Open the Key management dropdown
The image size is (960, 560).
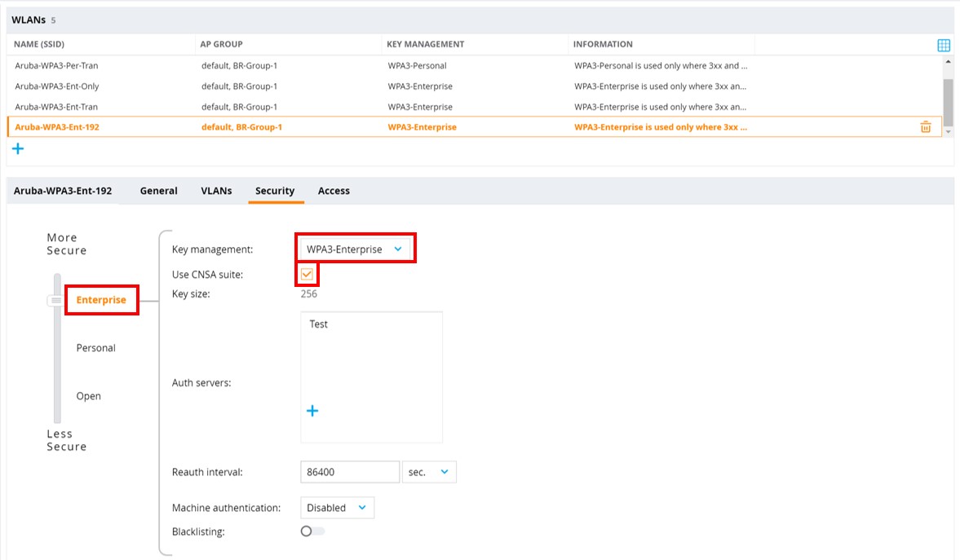(x=355, y=249)
